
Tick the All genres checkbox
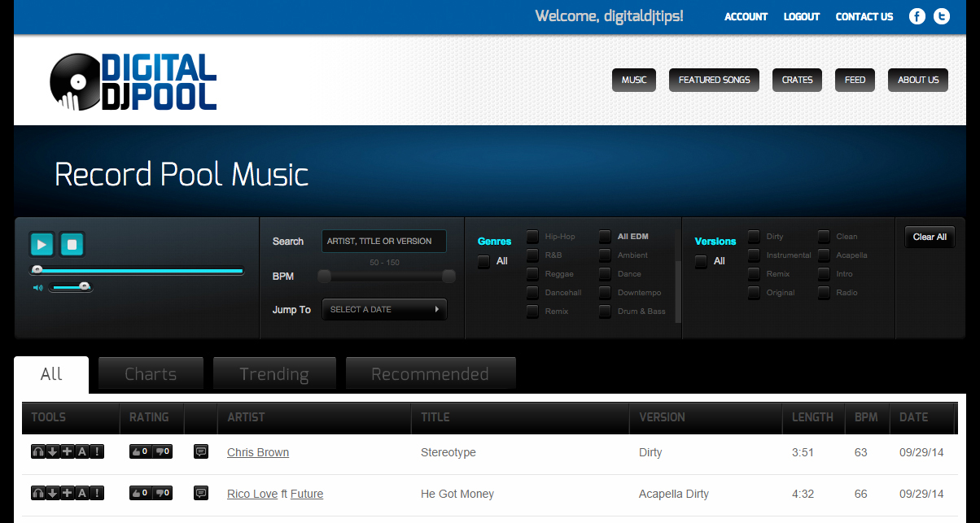pyautogui.click(x=484, y=262)
